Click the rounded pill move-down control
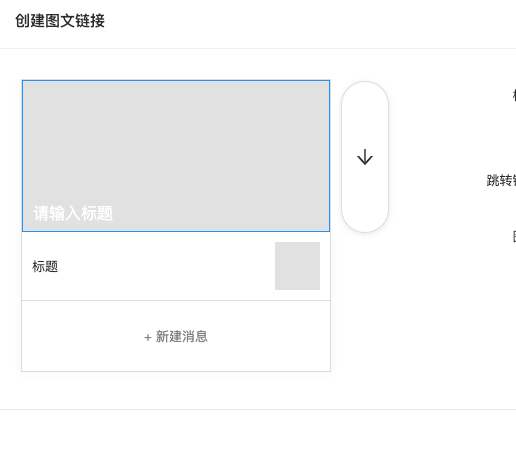The height and width of the screenshot is (457, 516). (365, 157)
